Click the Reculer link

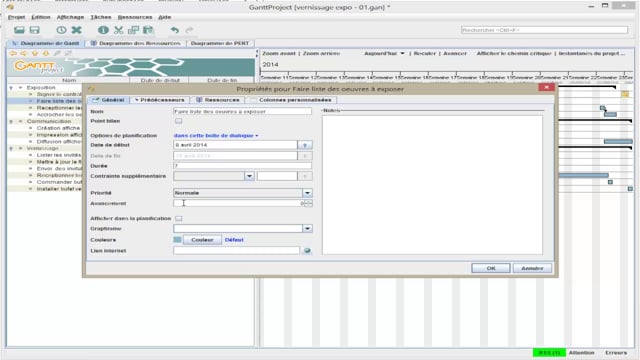pos(424,53)
